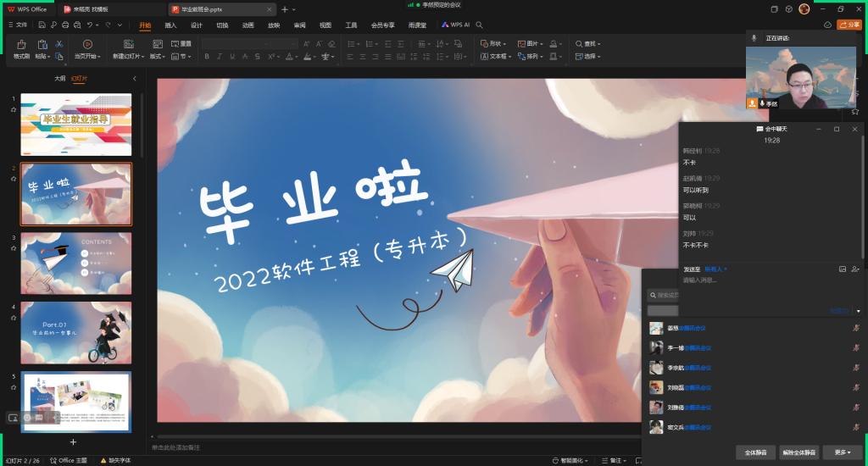The image size is (868, 466).
Task: Toggle Bold formatting
Action: tap(207, 57)
